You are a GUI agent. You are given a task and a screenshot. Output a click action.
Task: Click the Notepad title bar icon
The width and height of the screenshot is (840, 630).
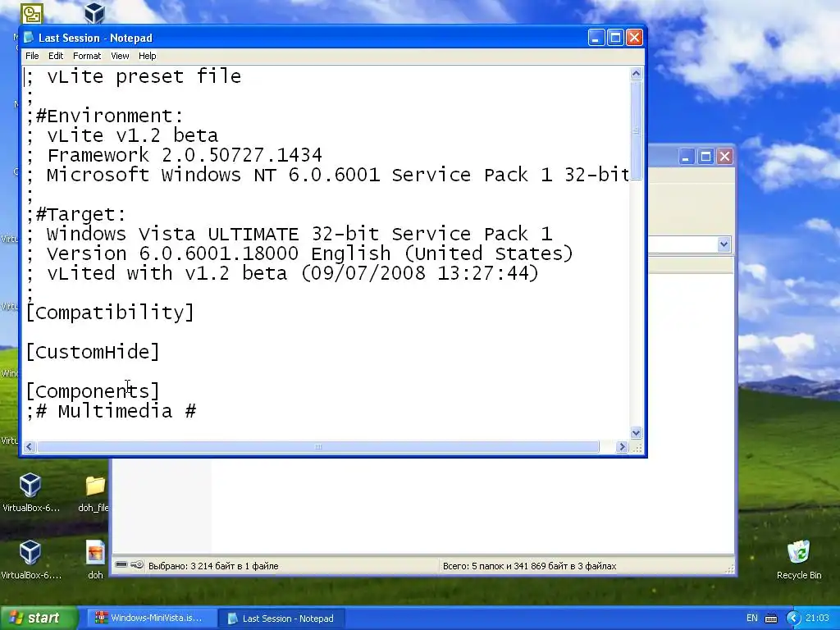coord(29,38)
